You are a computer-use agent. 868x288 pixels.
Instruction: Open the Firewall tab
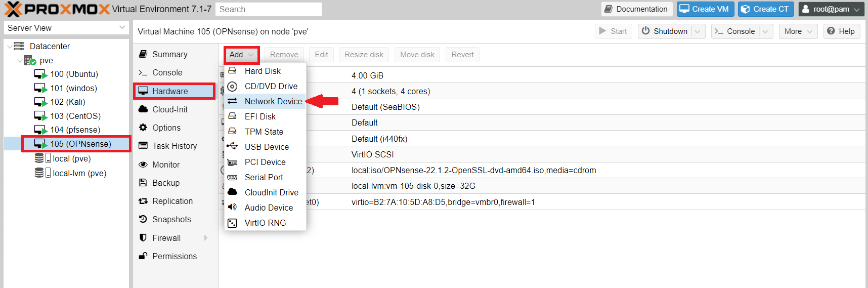[175, 238]
